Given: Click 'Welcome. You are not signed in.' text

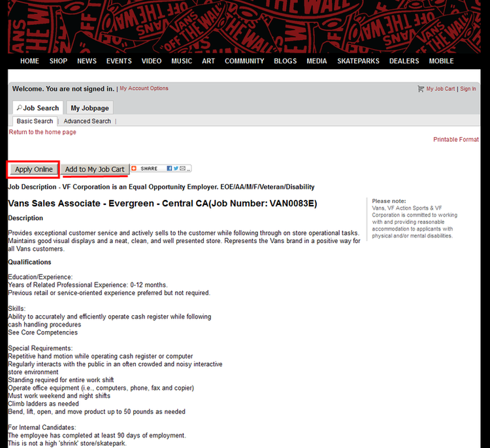Looking at the screenshot, I should [x=63, y=89].
